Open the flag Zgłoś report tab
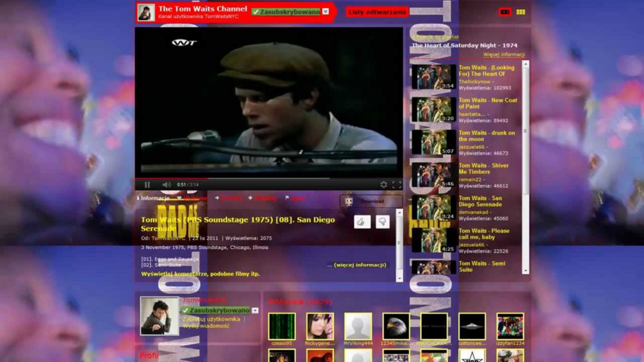Screen dimensions: 644x362 pos(296,198)
